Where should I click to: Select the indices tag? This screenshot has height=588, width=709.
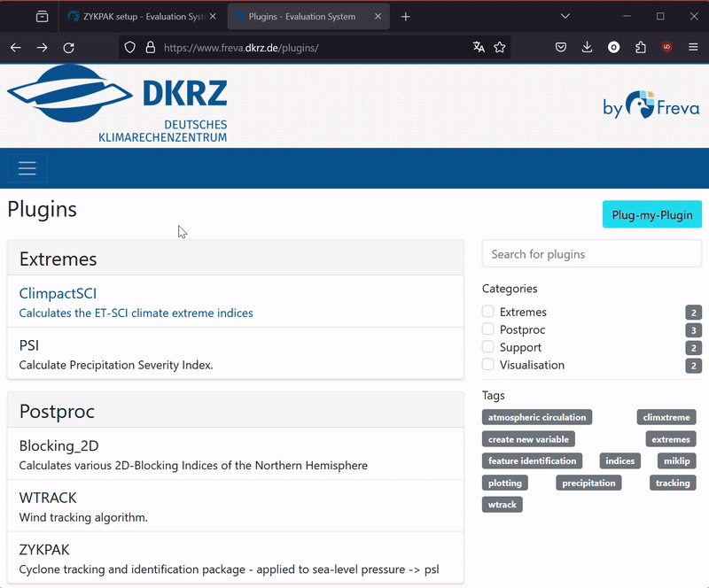pos(619,460)
